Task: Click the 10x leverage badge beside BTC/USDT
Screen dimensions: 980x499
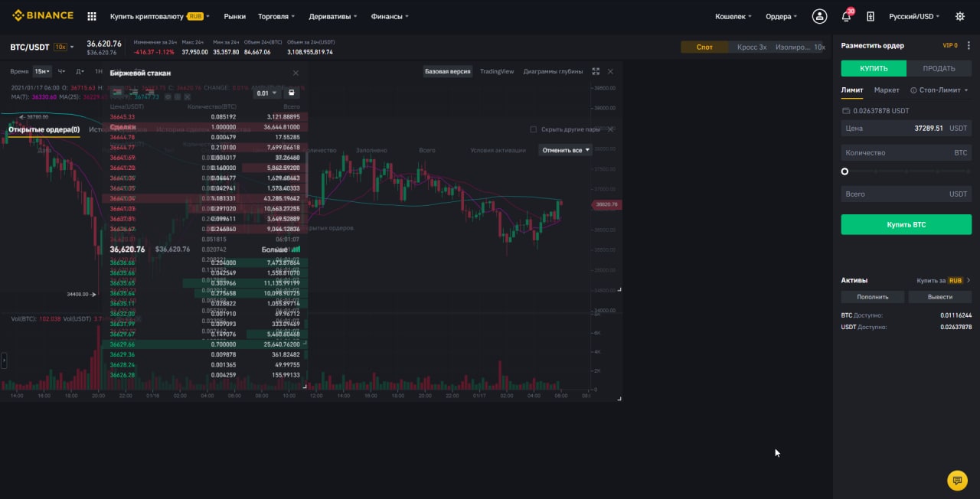Action: coord(60,47)
